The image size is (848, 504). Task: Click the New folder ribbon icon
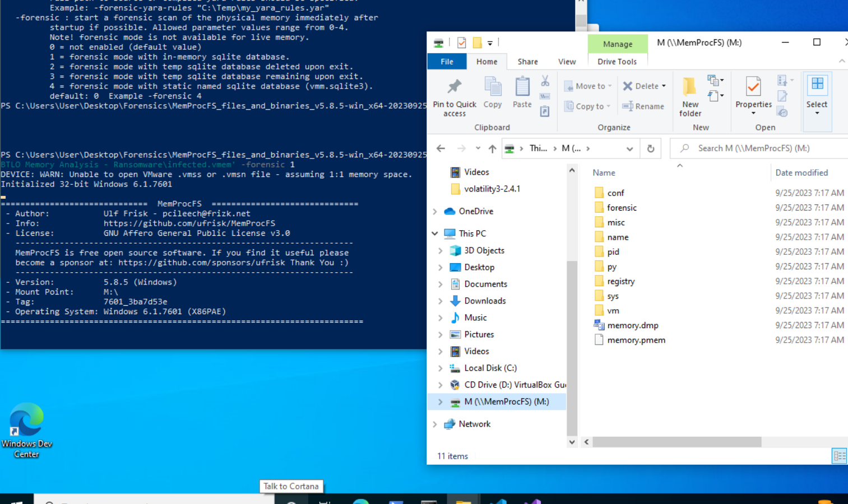[x=690, y=88]
